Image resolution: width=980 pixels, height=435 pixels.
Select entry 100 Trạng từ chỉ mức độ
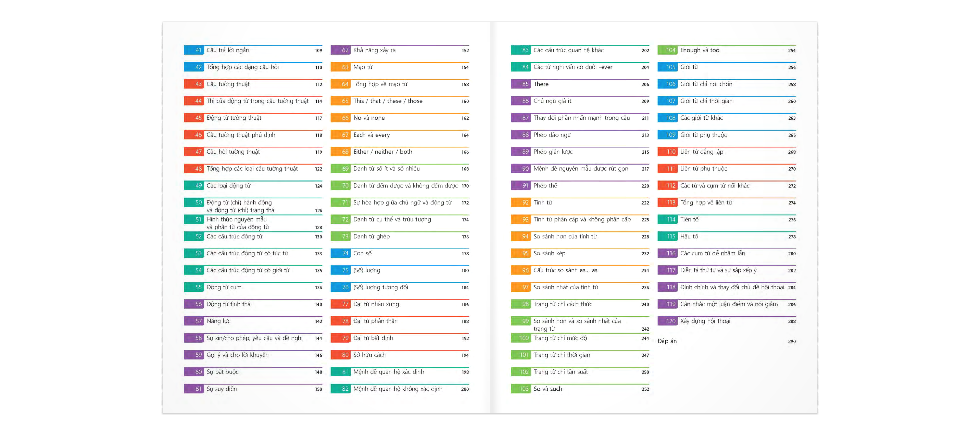click(560, 337)
